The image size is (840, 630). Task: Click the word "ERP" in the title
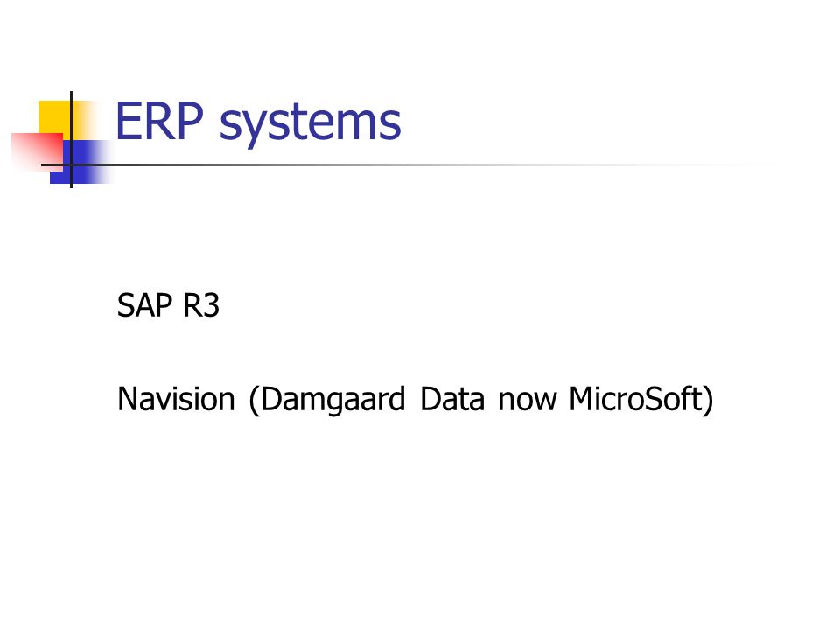tap(159, 121)
